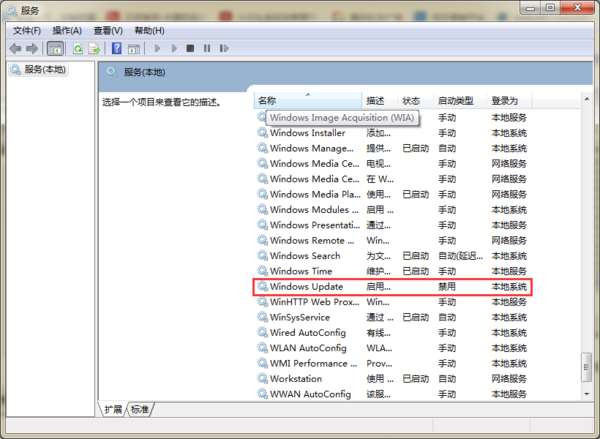The image size is (600, 439).
Task: Select the Windows Update service row
Action: (x=392, y=287)
